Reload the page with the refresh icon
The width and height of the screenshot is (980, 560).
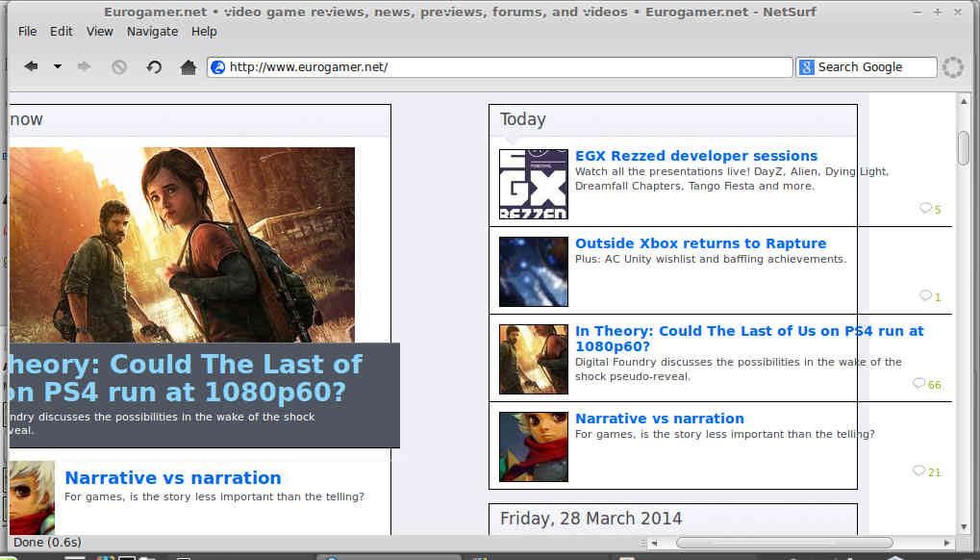coord(154,67)
